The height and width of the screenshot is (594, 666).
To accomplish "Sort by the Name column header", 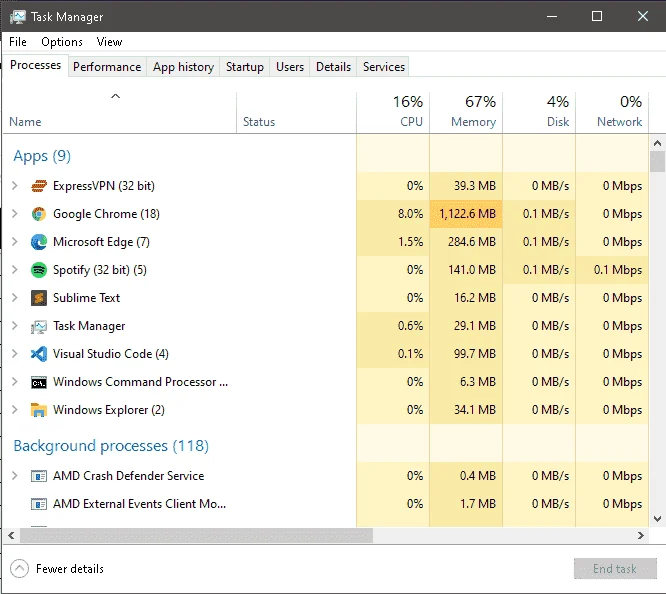I will tap(119, 113).
